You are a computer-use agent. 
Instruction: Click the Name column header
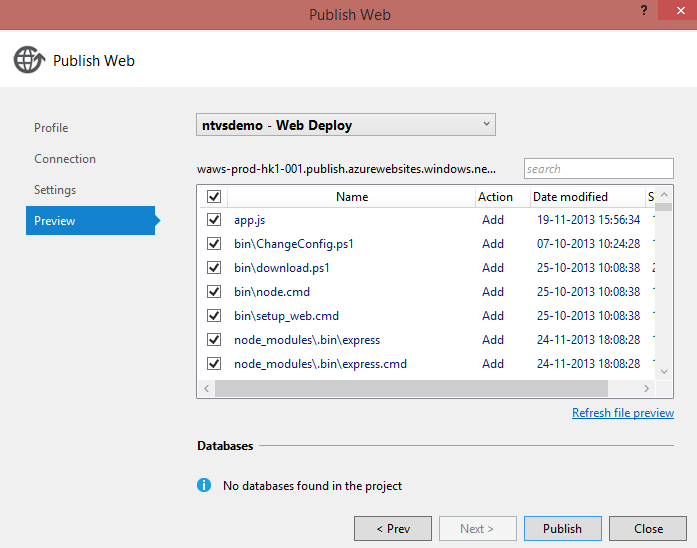(x=352, y=196)
